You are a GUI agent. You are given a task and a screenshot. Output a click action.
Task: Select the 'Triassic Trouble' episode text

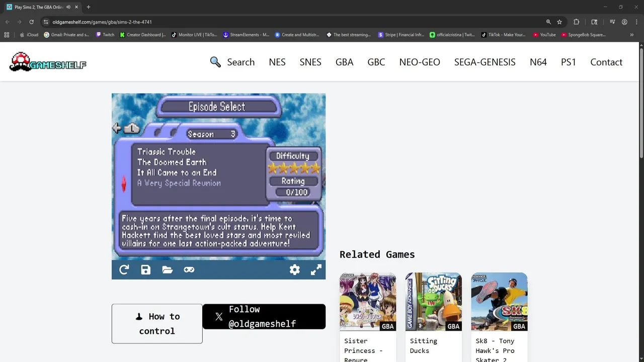[x=167, y=151]
